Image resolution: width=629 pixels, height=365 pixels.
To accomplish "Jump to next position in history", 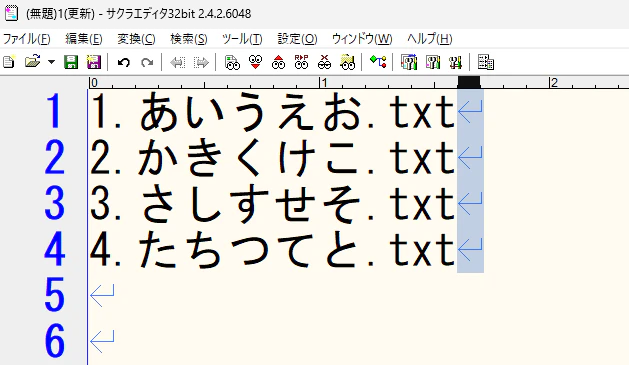I will pyautogui.click(x=201, y=62).
